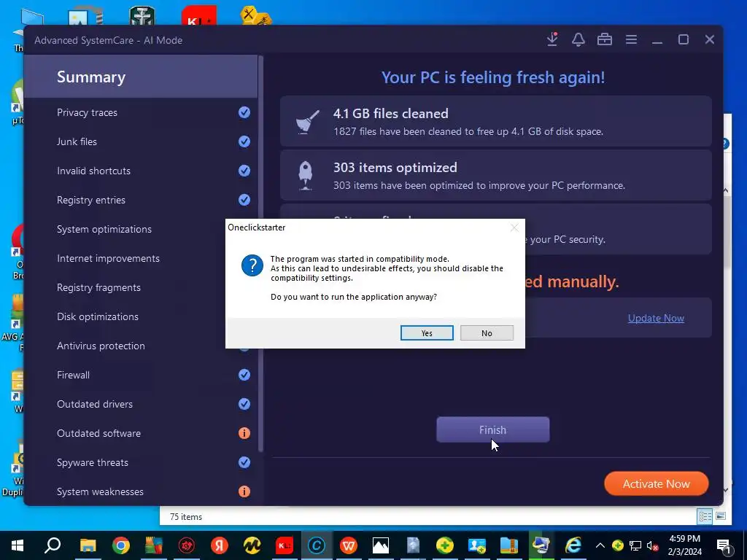Open File Explorer from the taskbar

coord(88,545)
